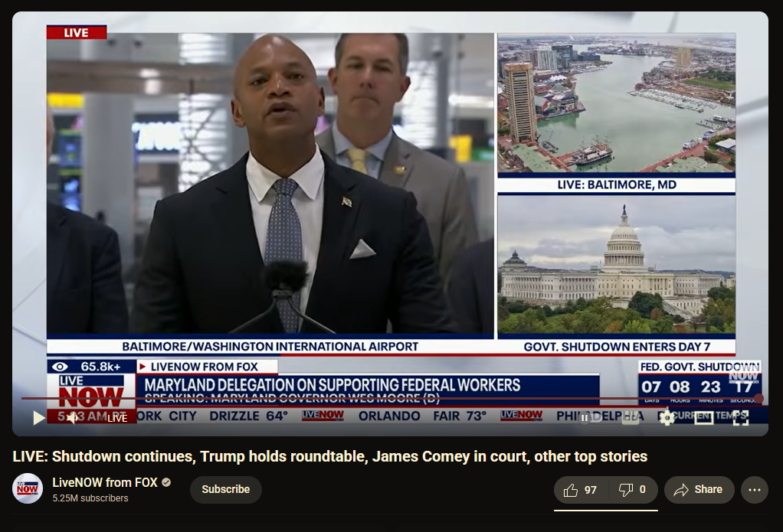Subscribe to LiveNOW from FOX
This screenshot has width=783, height=532.
225,490
